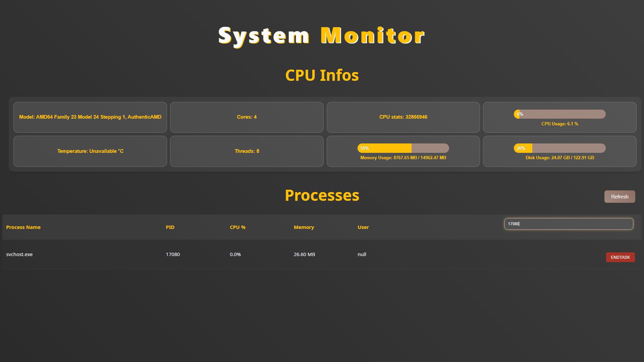The height and width of the screenshot is (362, 644).
Task: Click the memory usage 59% progress bar
Action: point(403,148)
